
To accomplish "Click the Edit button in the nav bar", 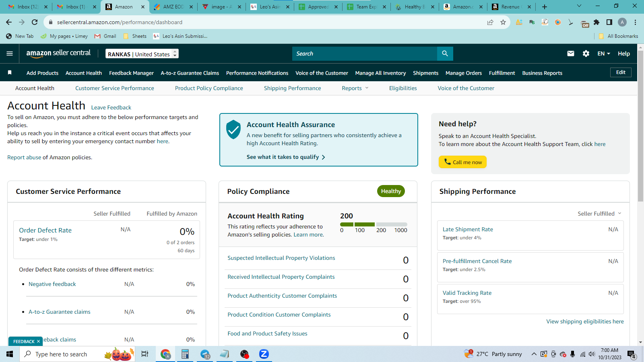I will 621,72.
